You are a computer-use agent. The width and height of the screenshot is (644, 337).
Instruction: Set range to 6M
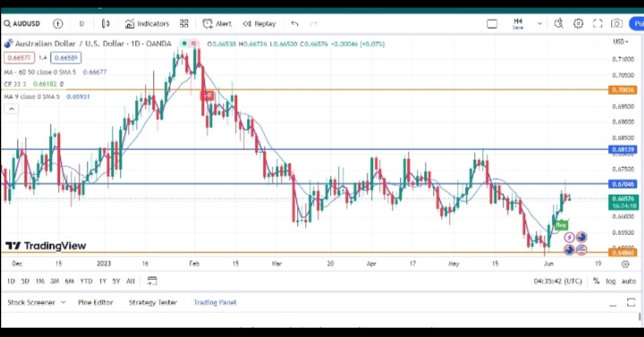[70, 282]
